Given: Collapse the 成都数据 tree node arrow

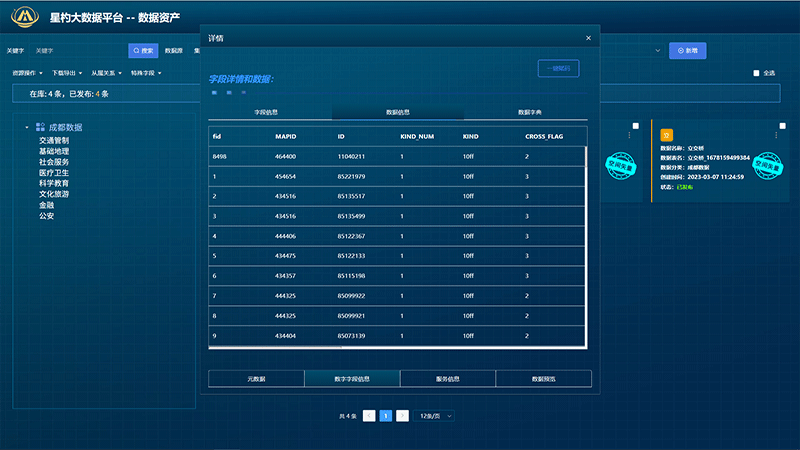Looking at the screenshot, I should (27, 127).
